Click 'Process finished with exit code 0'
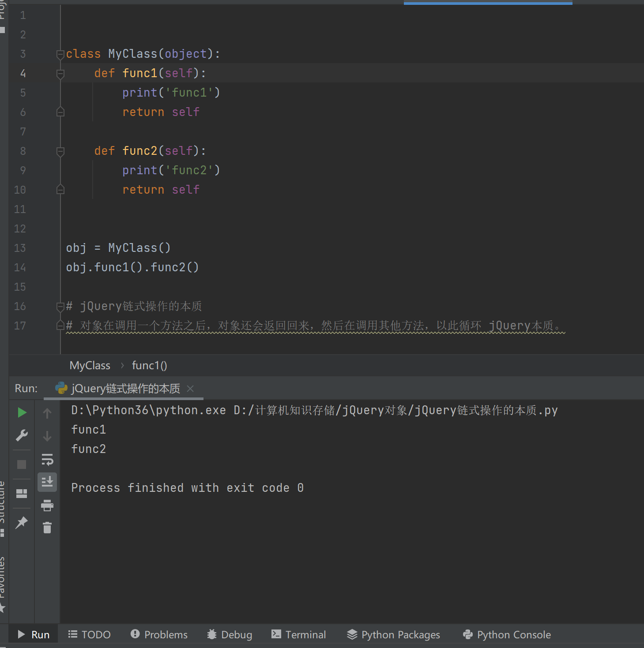Viewport: 644px width, 648px height. 188,488
